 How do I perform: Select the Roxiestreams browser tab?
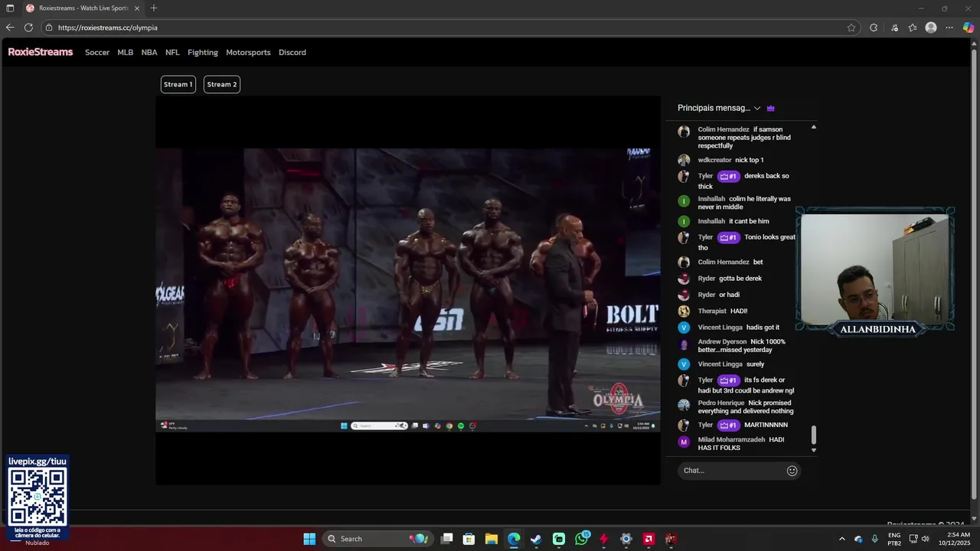(83, 8)
